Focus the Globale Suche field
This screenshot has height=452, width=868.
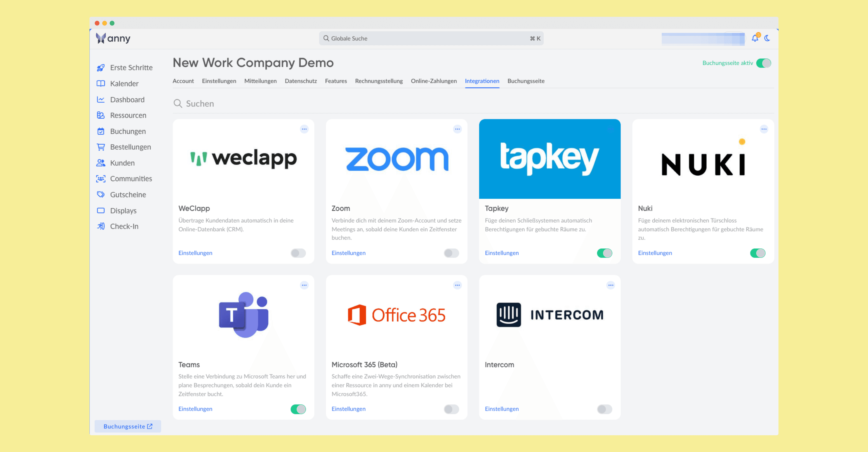tap(431, 38)
